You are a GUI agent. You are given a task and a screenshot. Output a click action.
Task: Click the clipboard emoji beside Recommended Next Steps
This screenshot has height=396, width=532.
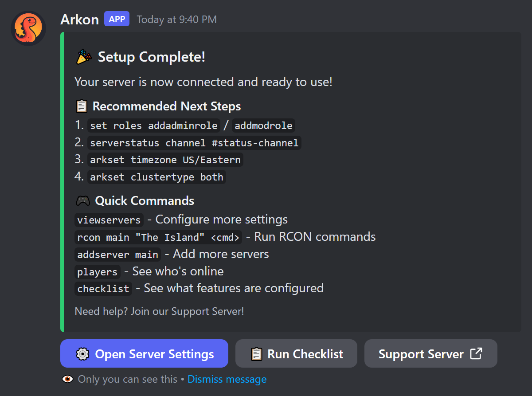[82, 106]
